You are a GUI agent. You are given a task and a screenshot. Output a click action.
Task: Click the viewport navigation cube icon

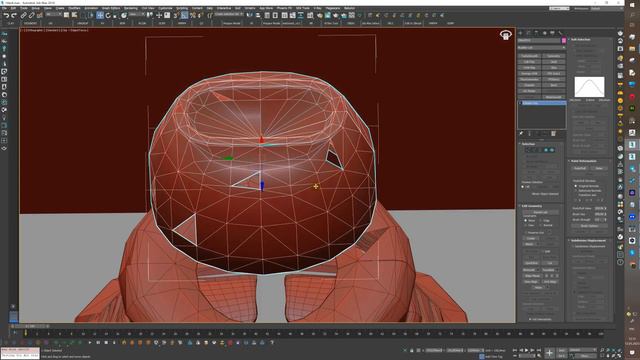click(506, 35)
